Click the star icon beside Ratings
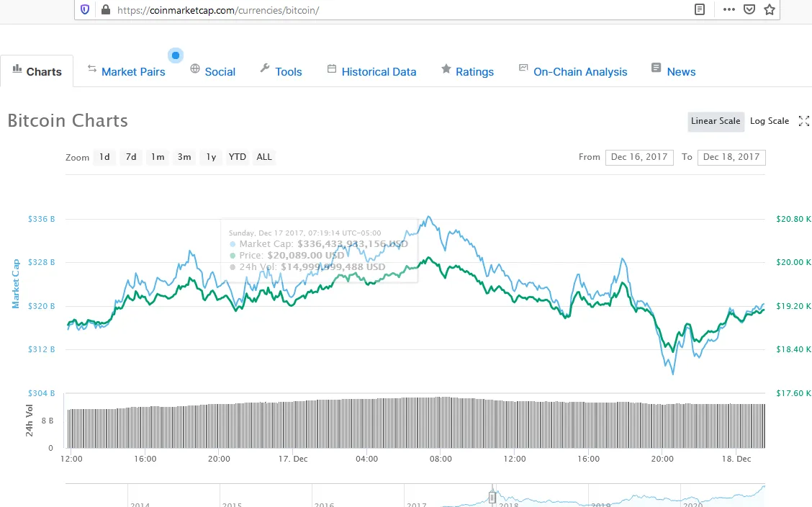The image size is (812, 507). click(446, 68)
